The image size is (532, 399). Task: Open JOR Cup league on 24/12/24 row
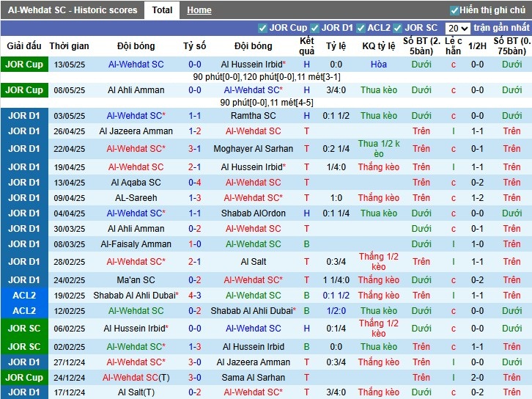[24, 378]
